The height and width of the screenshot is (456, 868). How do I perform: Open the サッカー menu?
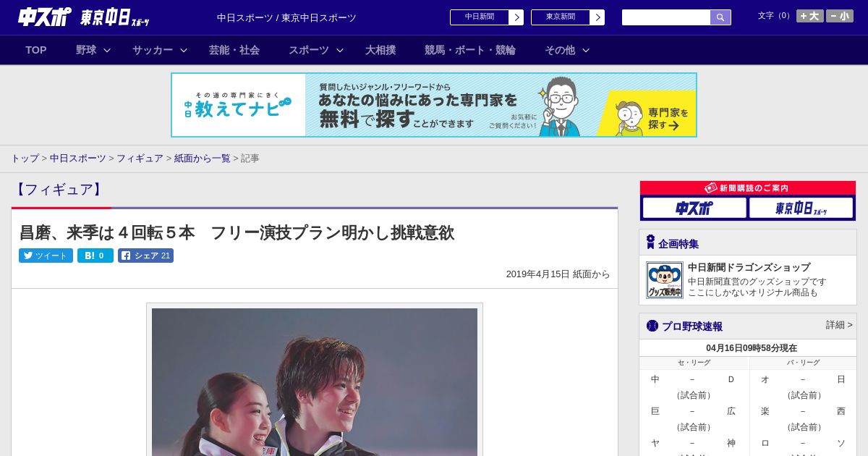tap(153, 50)
